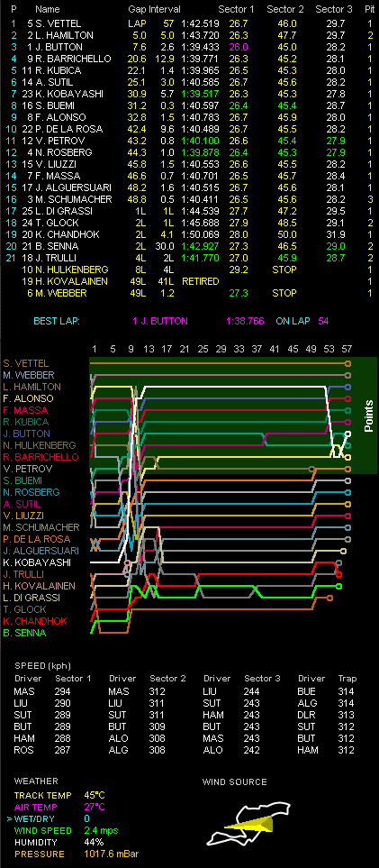
Task: Click the SPEED (kph) heading
Action: coord(42,666)
